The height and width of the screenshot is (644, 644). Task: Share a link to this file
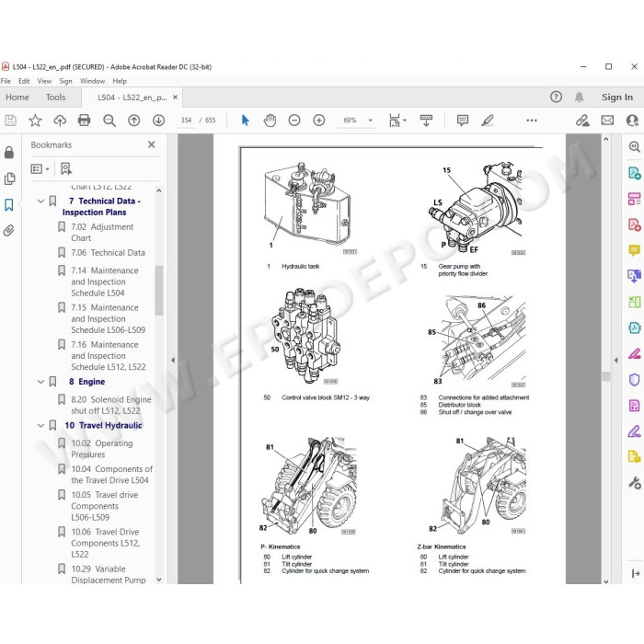pyautogui.click(x=582, y=121)
